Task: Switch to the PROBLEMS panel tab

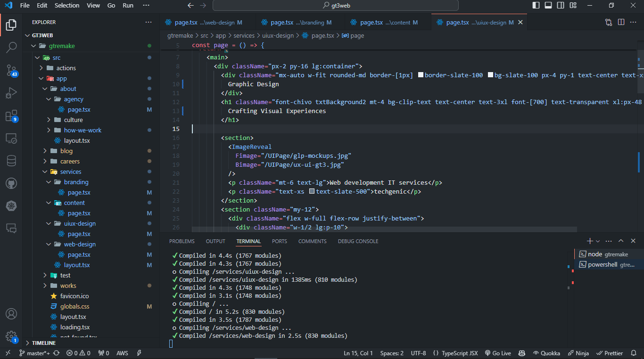Action: point(182,241)
